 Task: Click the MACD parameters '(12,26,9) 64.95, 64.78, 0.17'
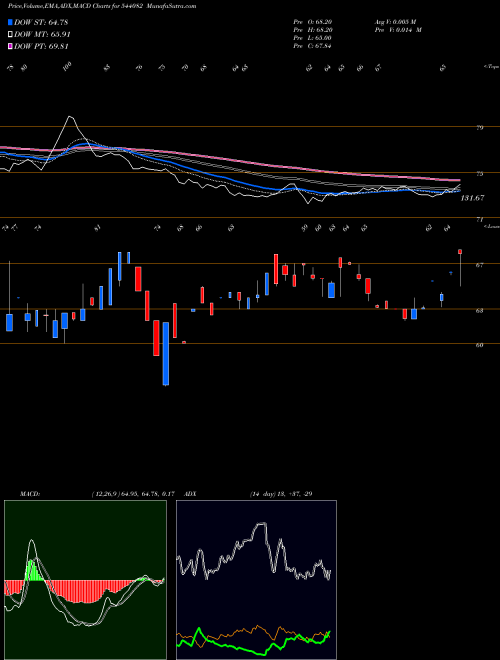point(132,494)
